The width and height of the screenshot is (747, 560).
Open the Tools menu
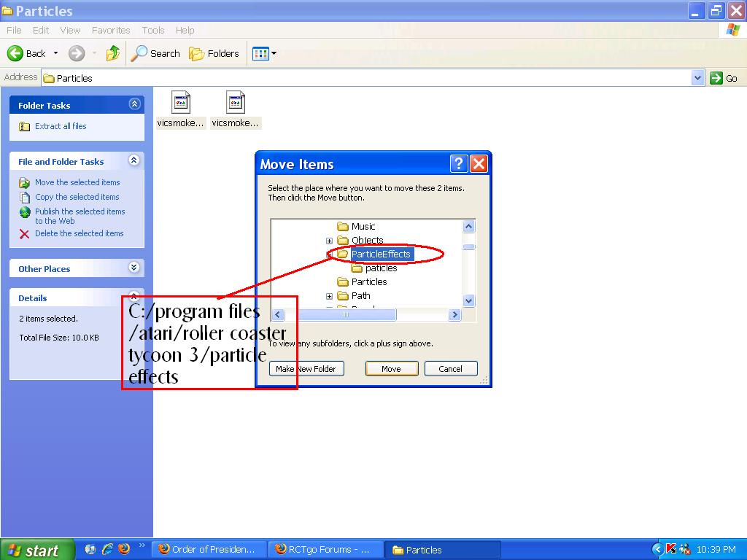click(153, 31)
